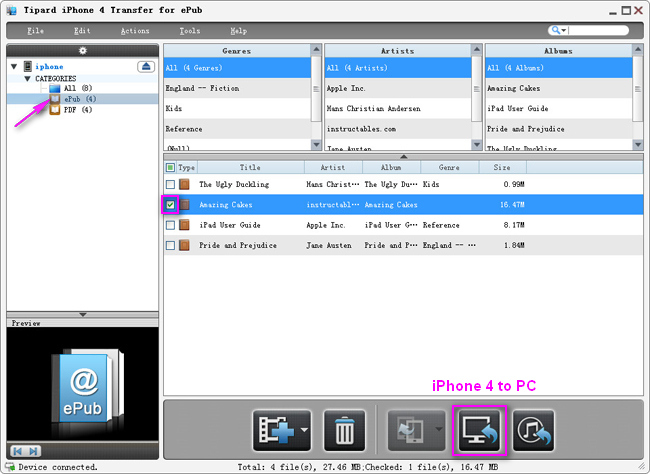Select 'Reference' in Genres list
Viewport: 650px width, 474px height.
click(x=237, y=129)
